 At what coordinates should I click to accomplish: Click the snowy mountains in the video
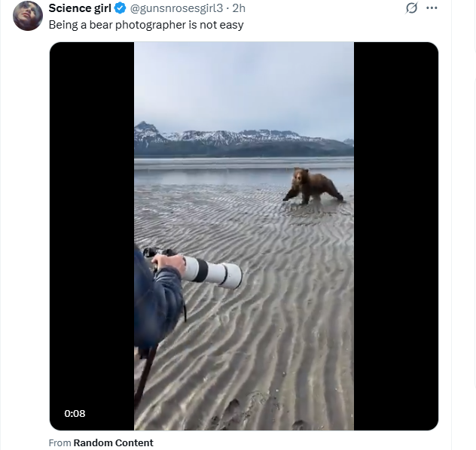point(243,139)
